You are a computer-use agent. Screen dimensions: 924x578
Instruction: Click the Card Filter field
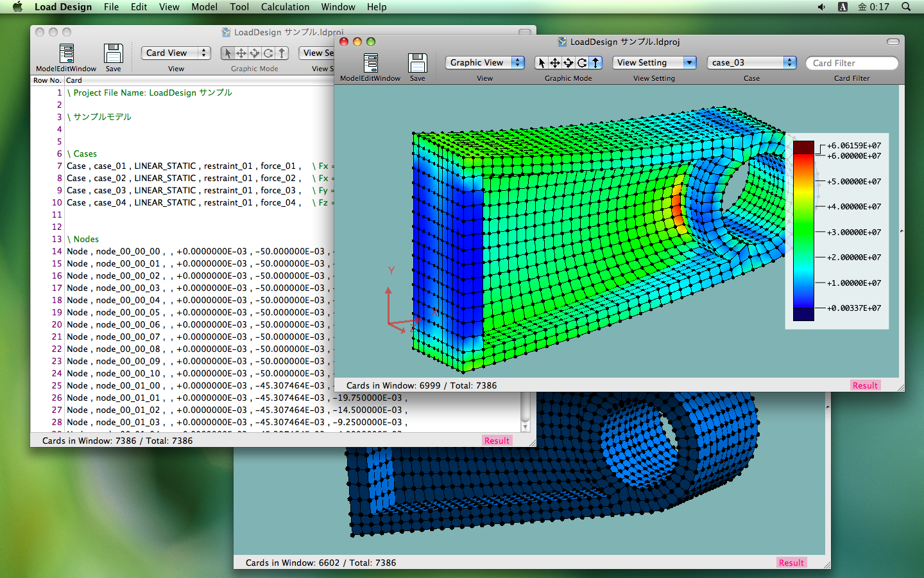pyautogui.click(x=852, y=63)
